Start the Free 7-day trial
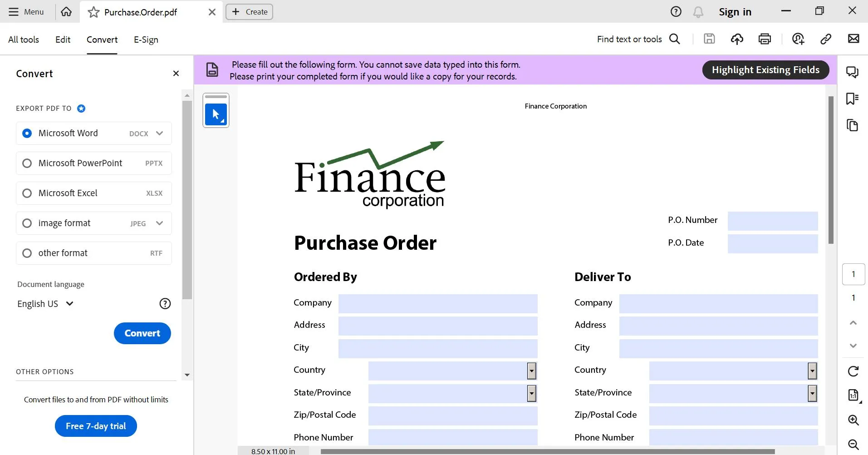This screenshot has width=868, height=455. (95, 425)
